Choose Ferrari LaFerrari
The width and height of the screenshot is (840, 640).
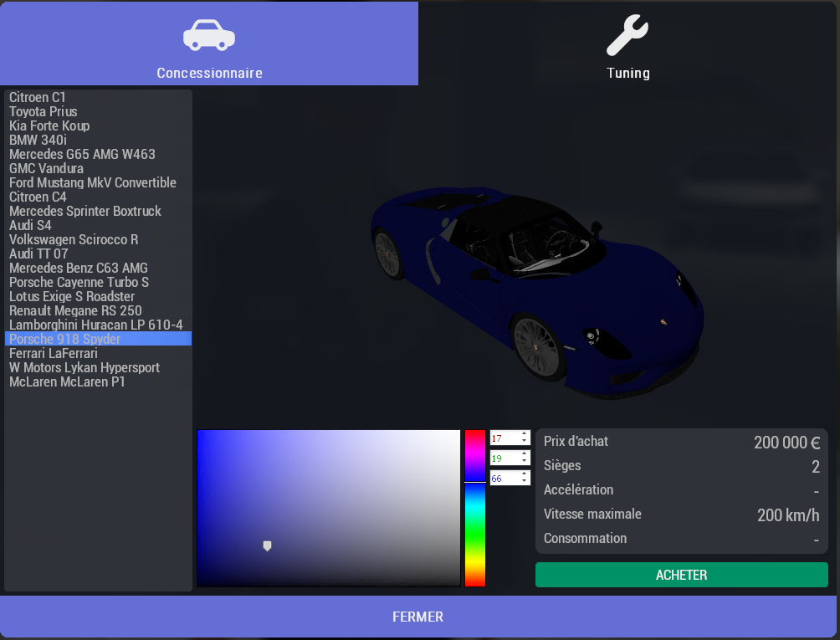(98, 353)
